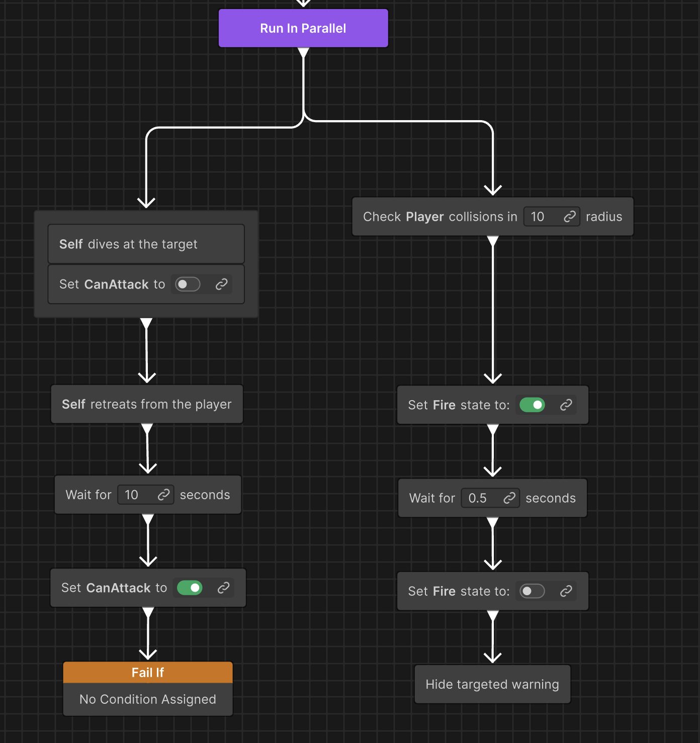This screenshot has width=700, height=743.
Task: Click the Wait for 0.5 seconds value field
Action: click(490, 498)
